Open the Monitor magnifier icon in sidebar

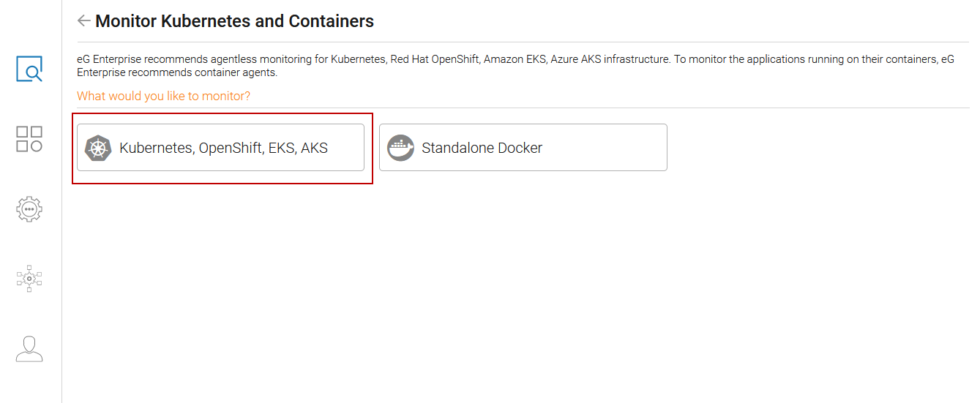[29, 69]
